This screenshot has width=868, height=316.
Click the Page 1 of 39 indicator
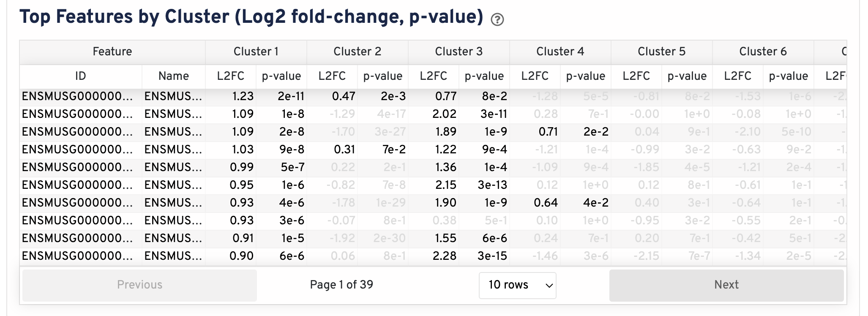(341, 285)
